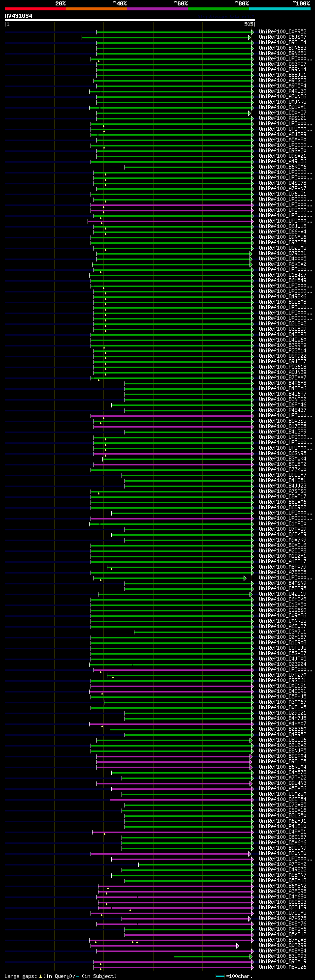Screen dimensions: 315x980
Task: Click the orange ~40% identity legend bar
Action: click(96, 9)
